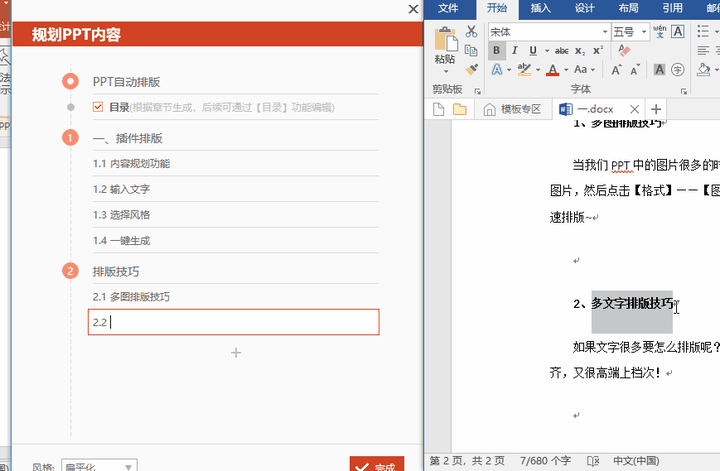This screenshot has height=471, width=720.
Task: Close the 规划PPT内容 dialog
Action: tap(413, 9)
